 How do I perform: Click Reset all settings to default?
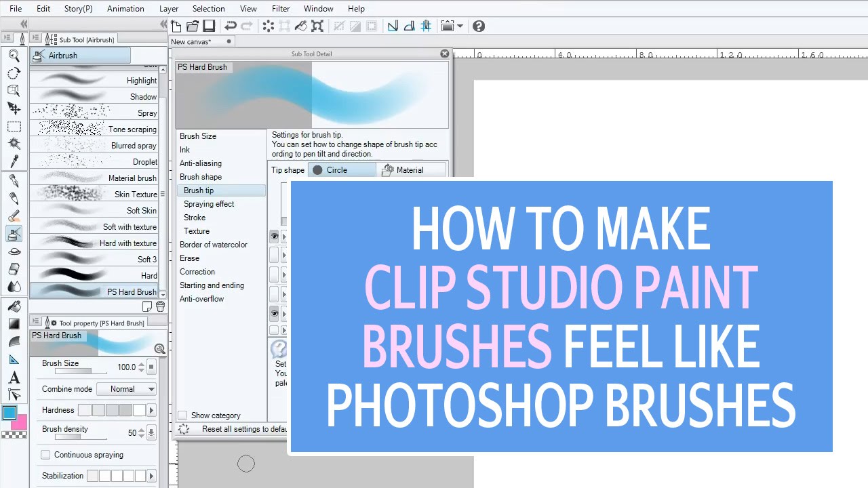tap(232, 429)
